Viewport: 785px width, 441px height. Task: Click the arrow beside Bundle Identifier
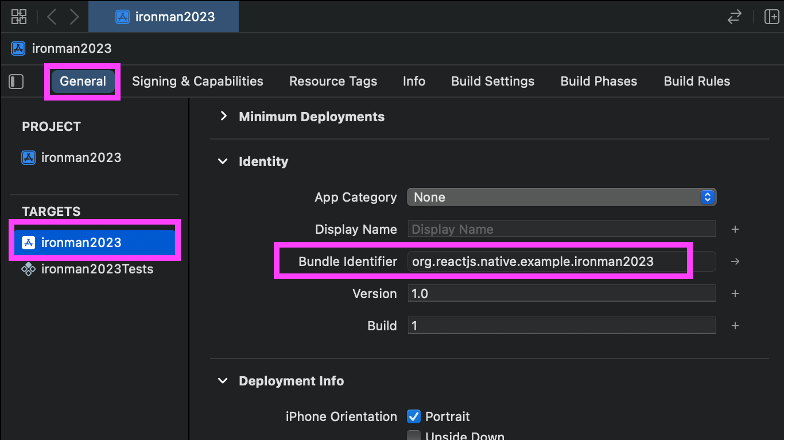pos(735,262)
